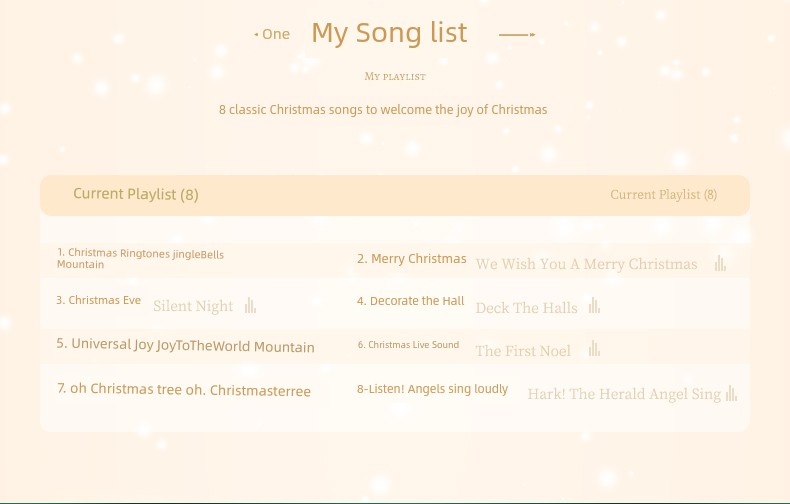790x504 pixels.
Task: Open song 8 Listen! Angels sing loudly
Action: tap(432, 389)
